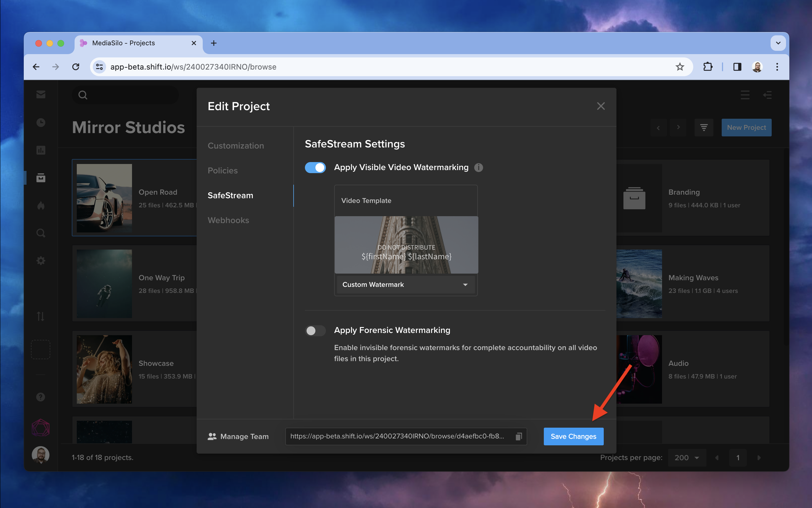Open the Webhooks section
The height and width of the screenshot is (508, 812).
228,220
